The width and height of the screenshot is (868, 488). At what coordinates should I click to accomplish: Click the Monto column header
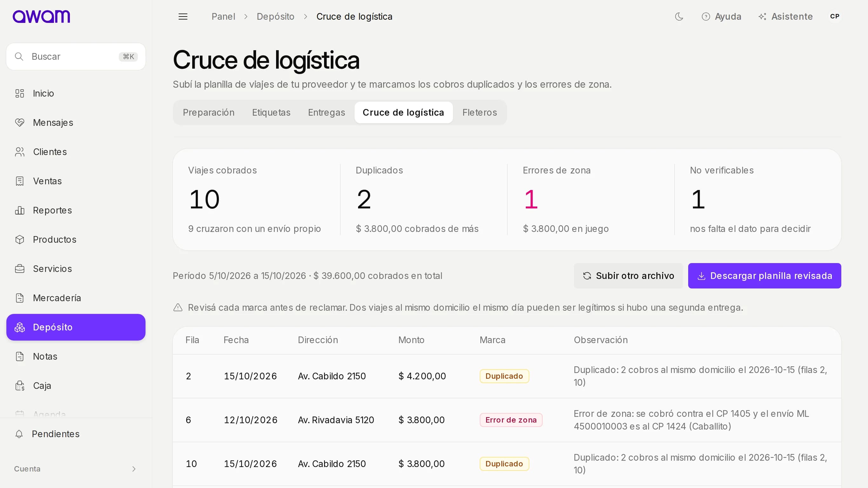411,340
